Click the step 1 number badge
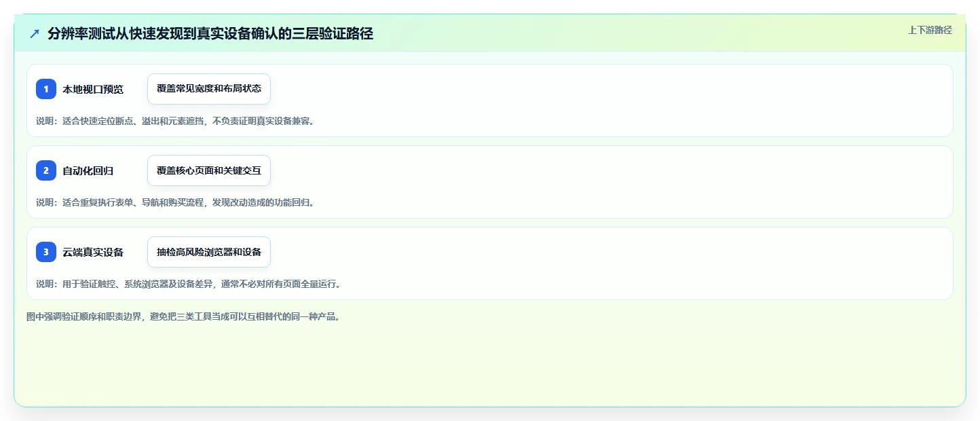Screen dimensions: 980x421 click(46, 89)
